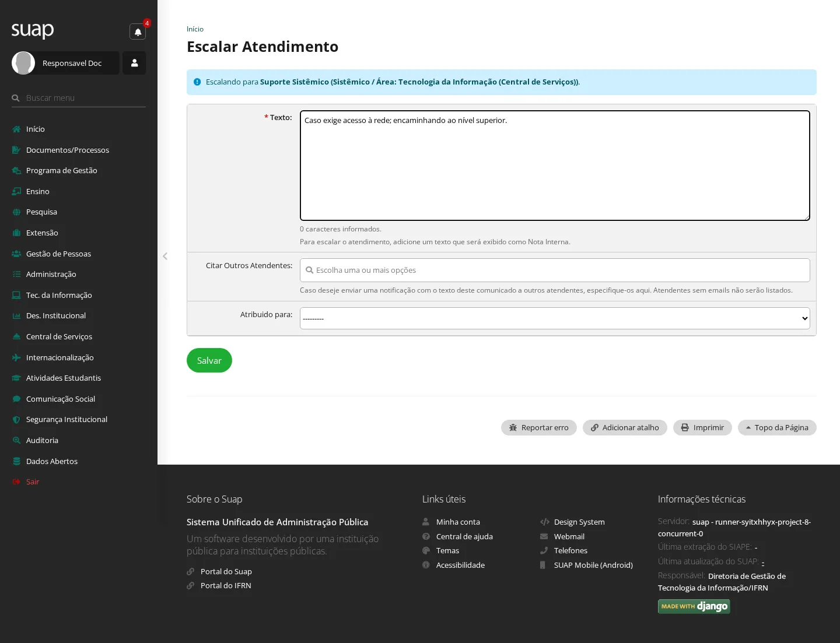
Task: Open the notifications bell icon
Action: (138, 31)
